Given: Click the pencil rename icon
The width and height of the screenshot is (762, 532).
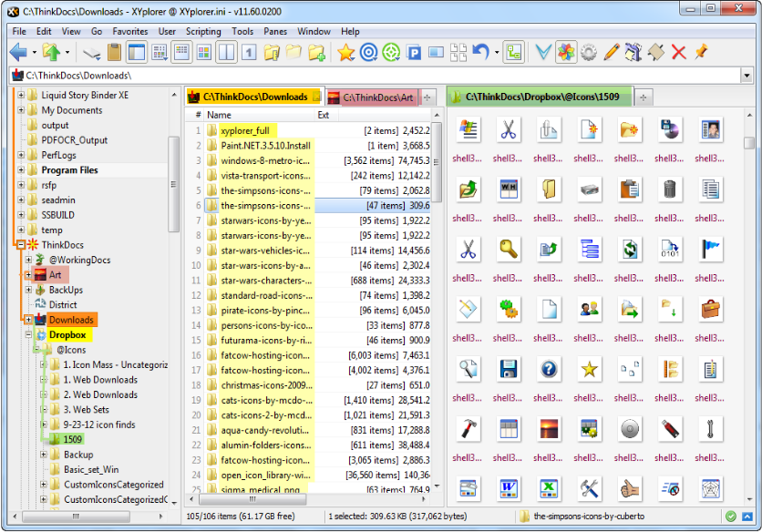Looking at the screenshot, I should click(612, 52).
